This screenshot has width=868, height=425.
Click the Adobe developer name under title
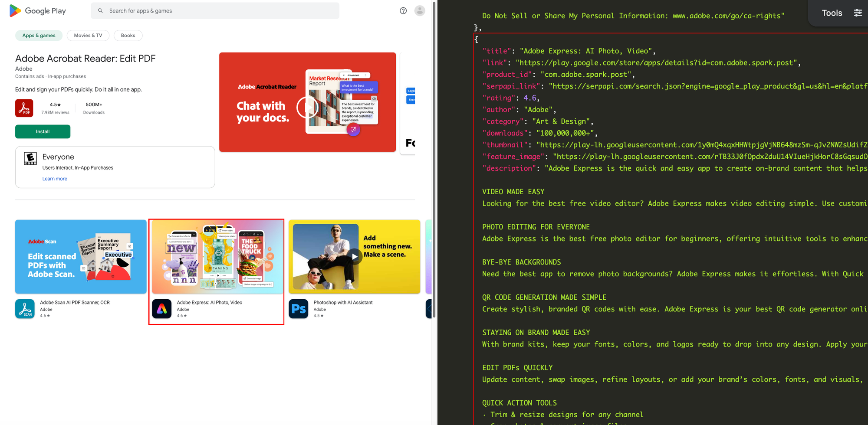pos(24,69)
